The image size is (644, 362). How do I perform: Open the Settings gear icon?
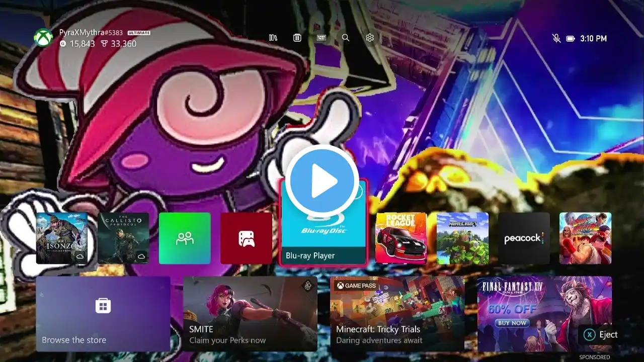pos(370,38)
